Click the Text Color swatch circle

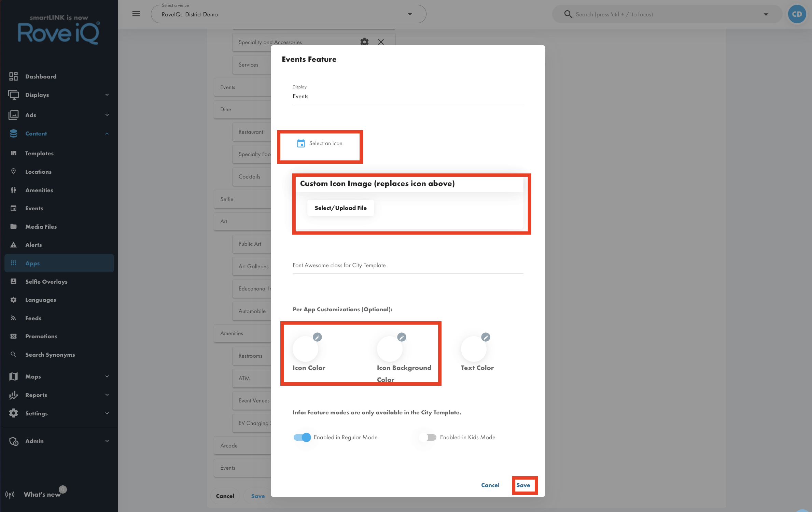pos(474,349)
